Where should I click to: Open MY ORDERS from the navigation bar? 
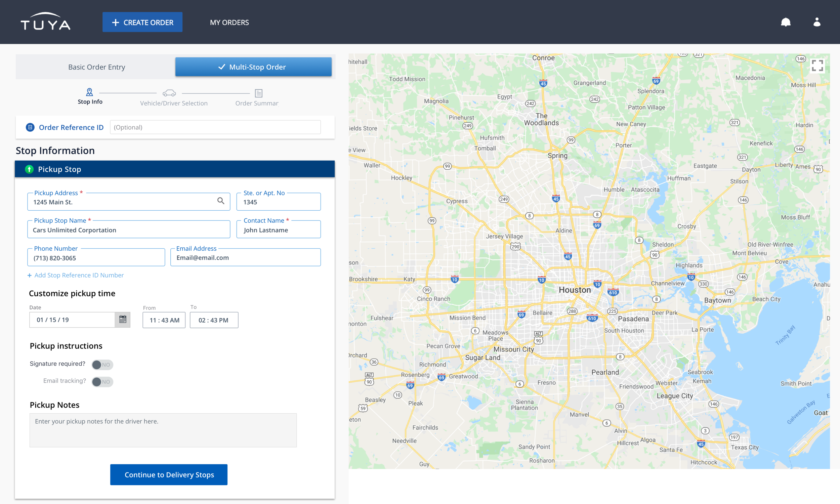point(229,23)
